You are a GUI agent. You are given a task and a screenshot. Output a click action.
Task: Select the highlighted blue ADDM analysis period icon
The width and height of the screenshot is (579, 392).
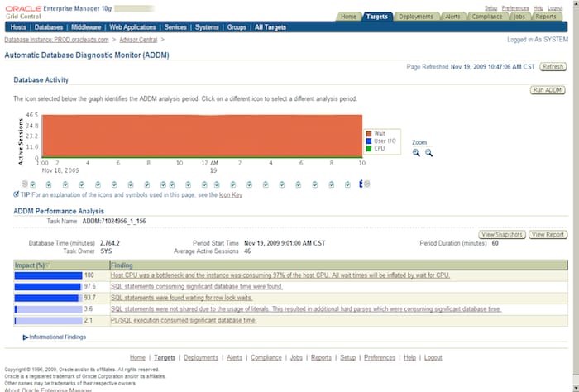click(x=361, y=184)
